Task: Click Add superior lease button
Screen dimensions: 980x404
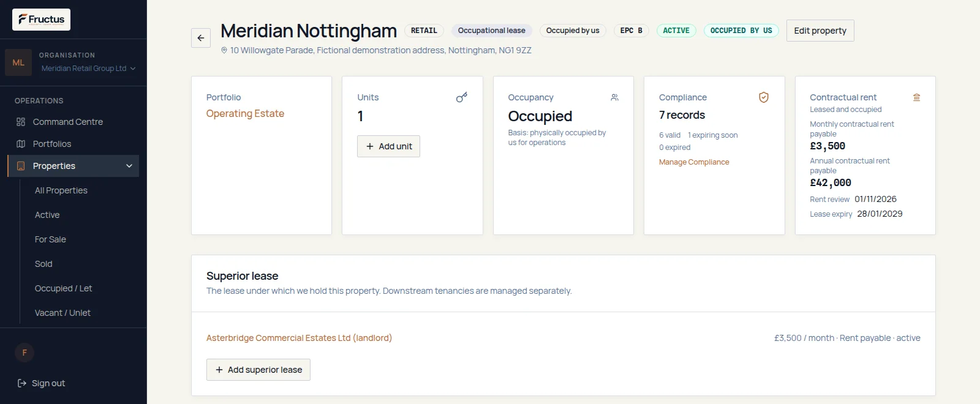Action: pyautogui.click(x=258, y=370)
